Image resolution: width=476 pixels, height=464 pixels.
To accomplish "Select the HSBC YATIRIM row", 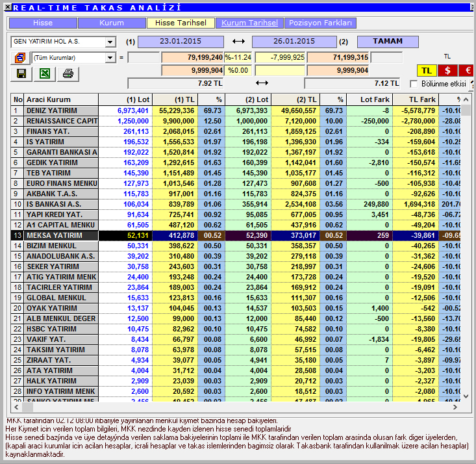I will tap(236, 329).
